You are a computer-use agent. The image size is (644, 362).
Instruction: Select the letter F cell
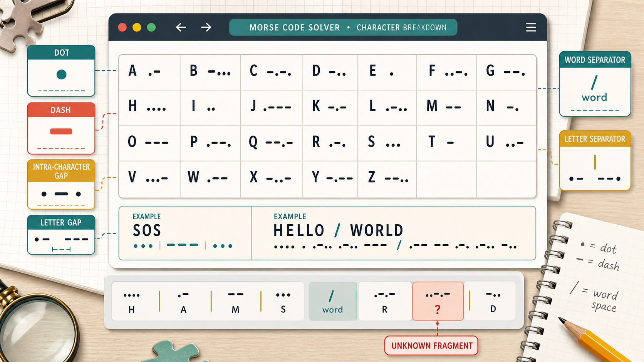coord(447,72)
